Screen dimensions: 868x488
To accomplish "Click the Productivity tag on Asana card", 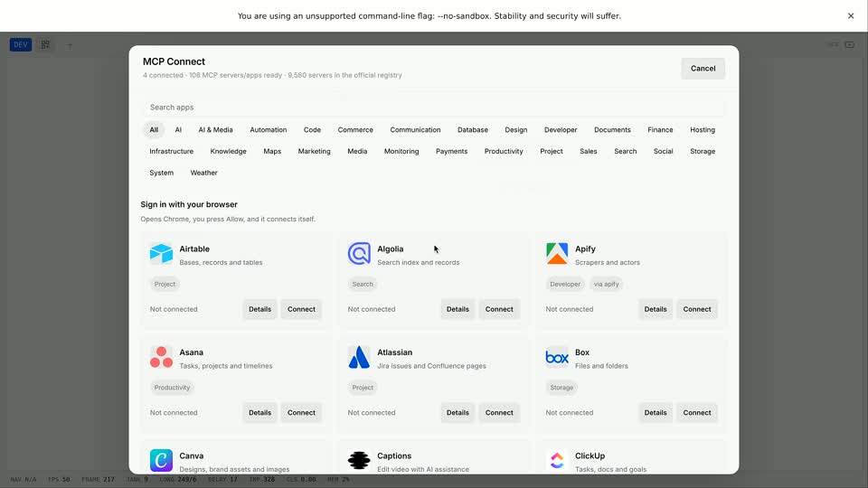I will click(172, 388).
